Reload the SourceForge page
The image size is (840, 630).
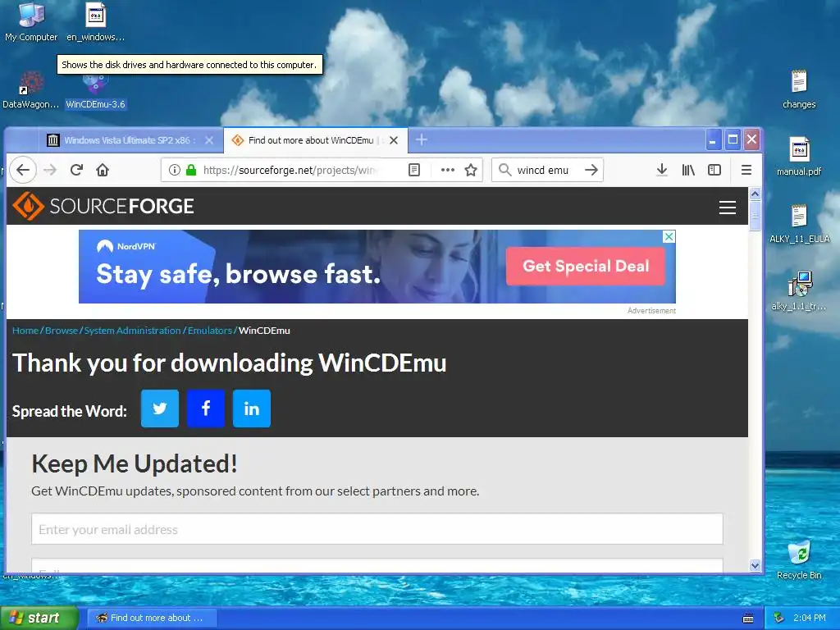coord(76,171)
